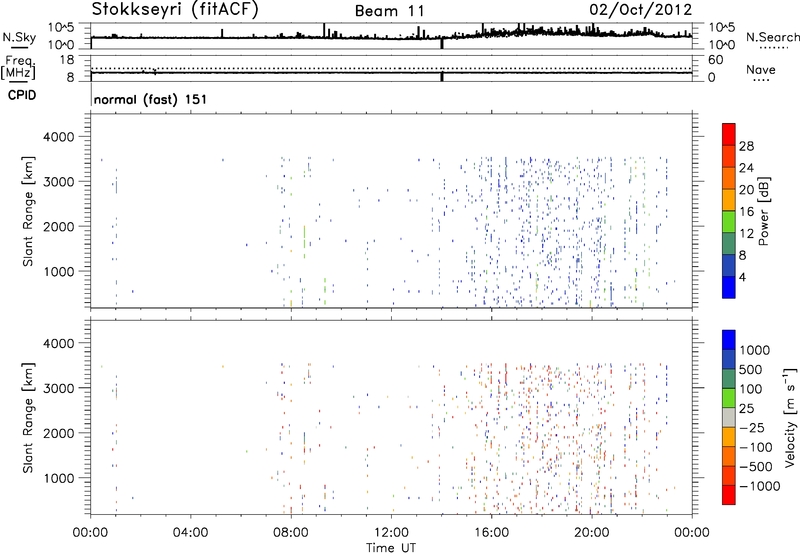800x554 pixels.
Task: Click the '1000' tick label of the power panel
Action: (x=58, y=271)
